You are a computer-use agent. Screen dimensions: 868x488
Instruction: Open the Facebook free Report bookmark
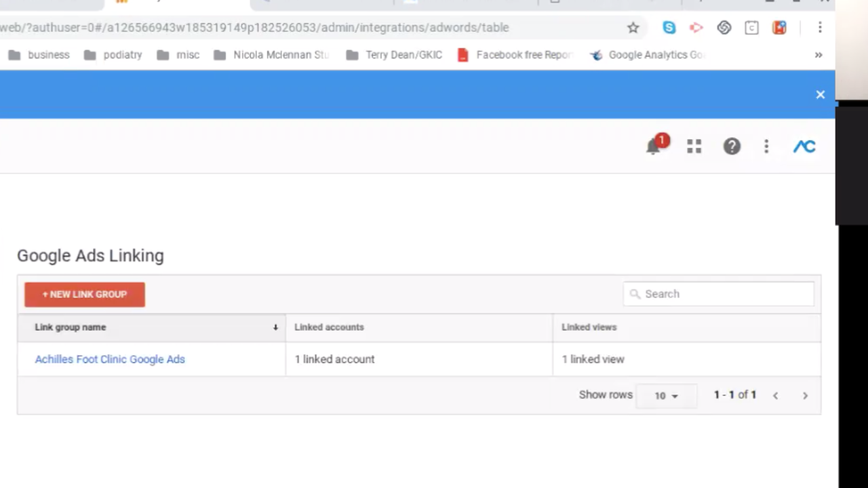tap(515, 55)
